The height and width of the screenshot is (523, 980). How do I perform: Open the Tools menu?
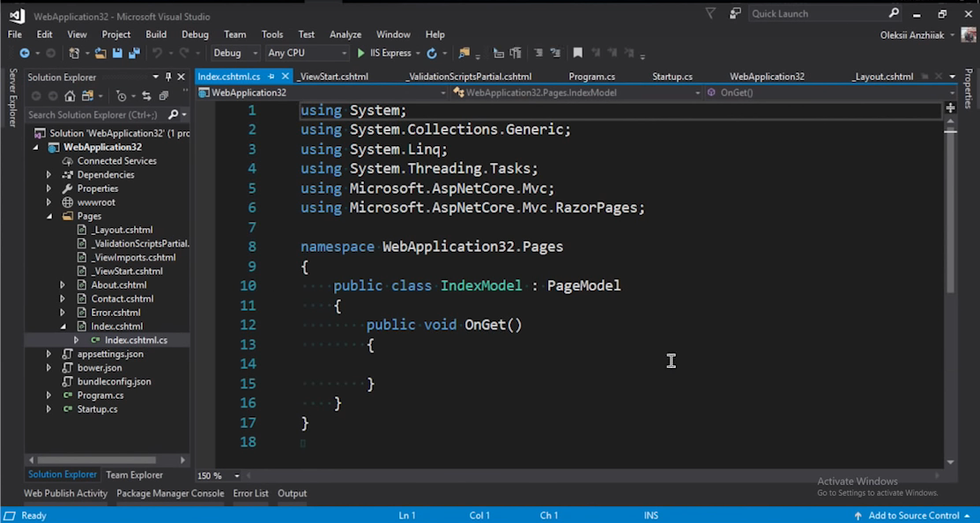point(271,34)
